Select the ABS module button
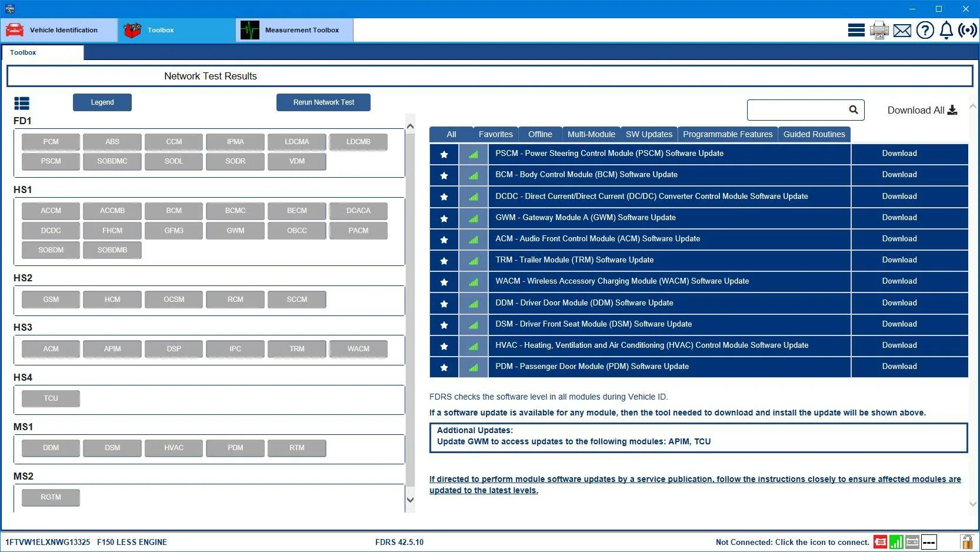Screen dimensions: 980x552 [112, 142]
